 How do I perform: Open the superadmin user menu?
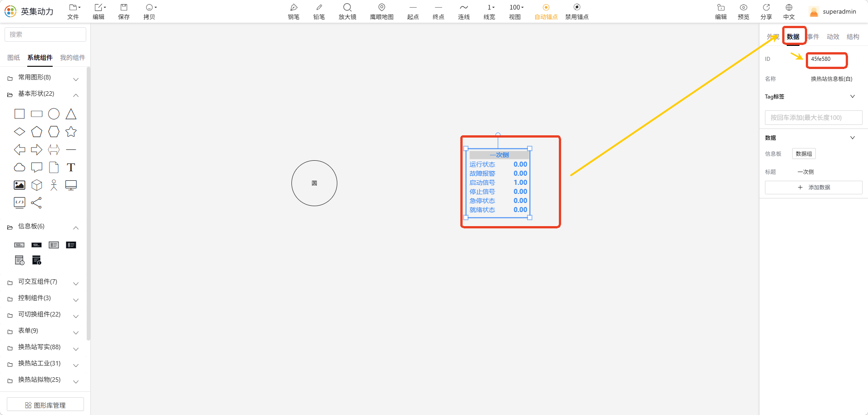pyautogui.click(x=833, y=11)
